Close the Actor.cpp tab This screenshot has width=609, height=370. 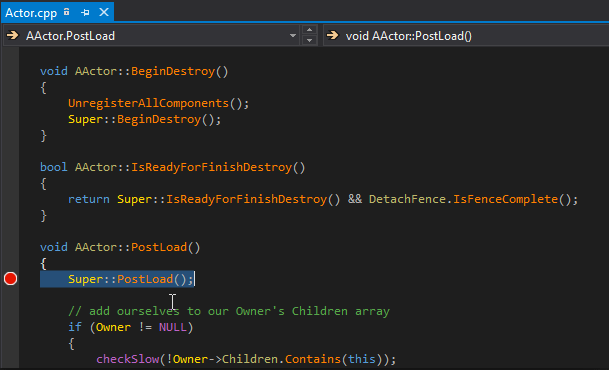(104, 12)
